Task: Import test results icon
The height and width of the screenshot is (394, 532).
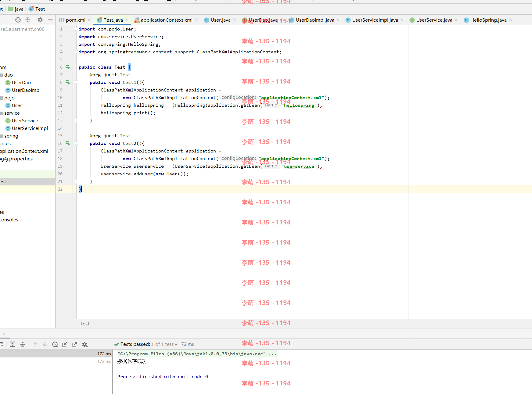Action: pyautogui.click(x=65, y=344)
